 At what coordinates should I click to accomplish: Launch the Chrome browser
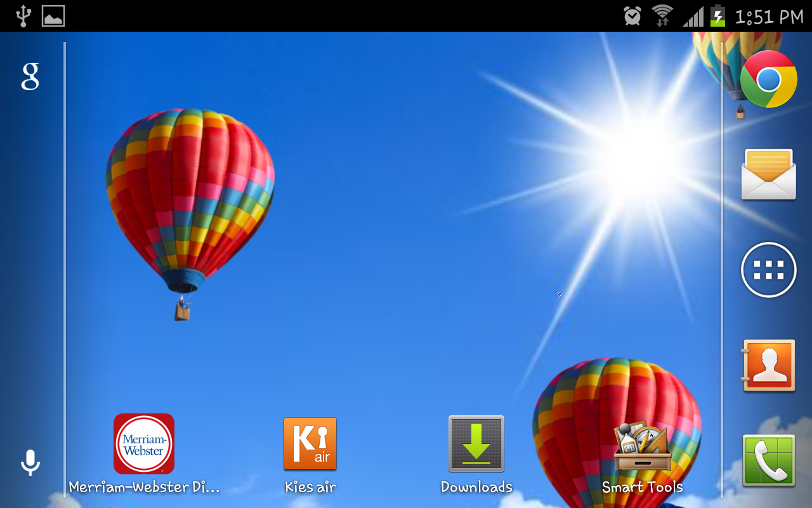[768, 79]
